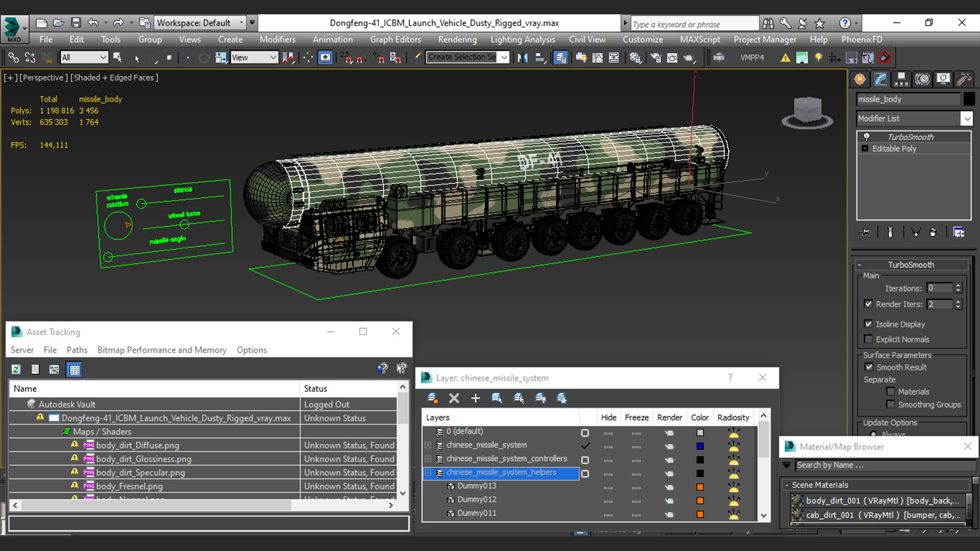Undo the last action with the undo arrow
The image size is (980, 551).
pos(93,23)
